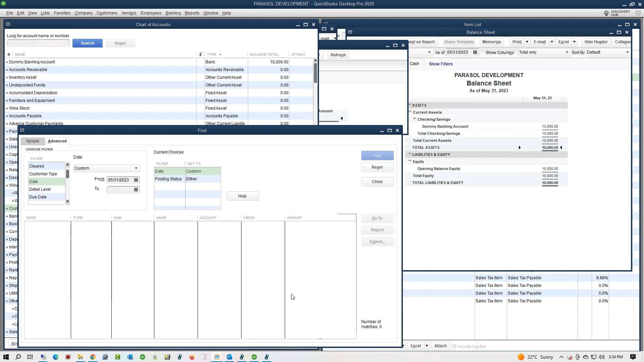Open the To date calendar picker icon
Viewport: 644px width, 362px height.
coord(136,190)
